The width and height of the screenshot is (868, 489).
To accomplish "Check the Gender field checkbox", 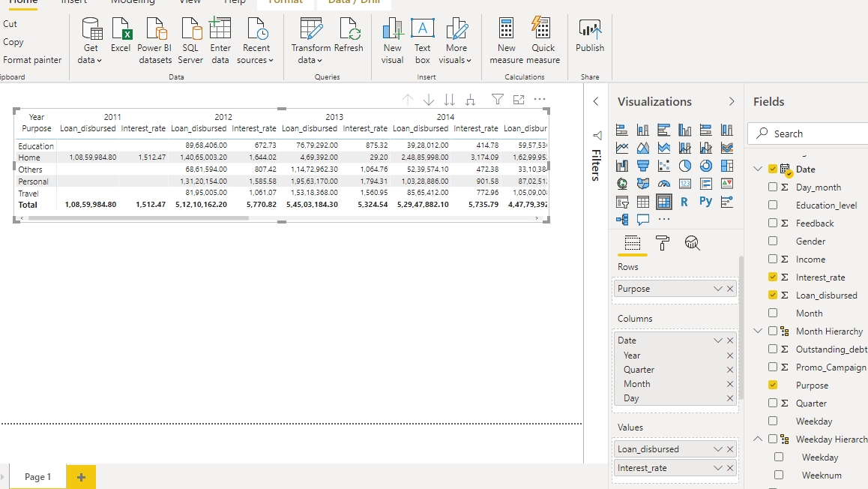I will [x=773, y=241].
